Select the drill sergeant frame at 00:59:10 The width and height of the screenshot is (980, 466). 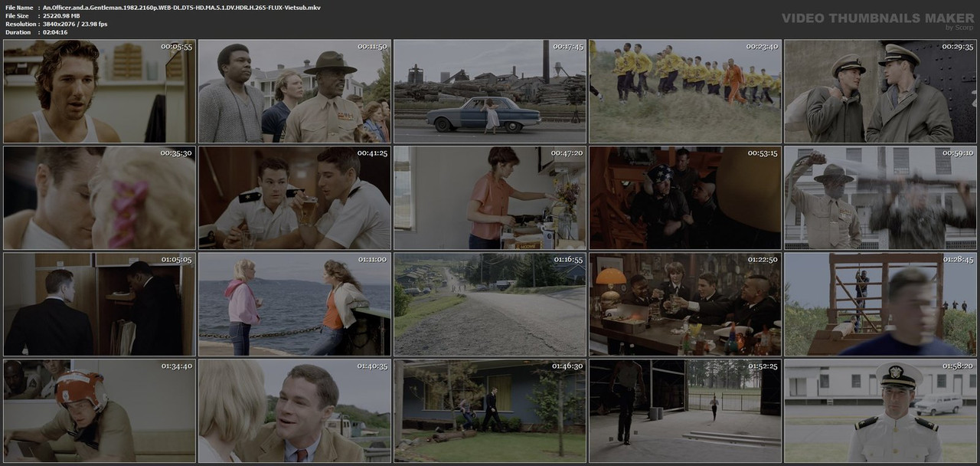[880, 198]
